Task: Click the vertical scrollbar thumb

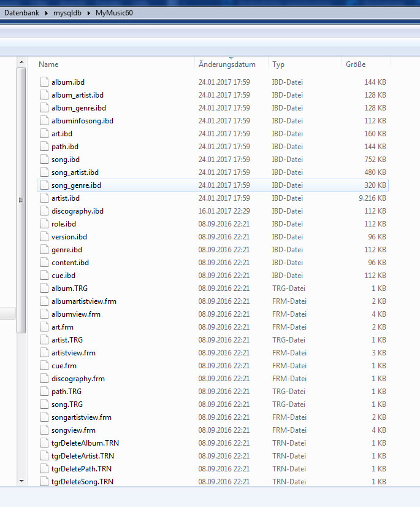Action: [x=21, y=200]
